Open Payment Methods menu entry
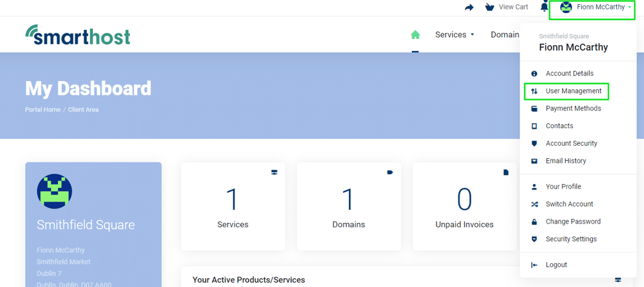The height and width of the screenshot is (287, 644). pyautogui.click(x=574, y=109)
